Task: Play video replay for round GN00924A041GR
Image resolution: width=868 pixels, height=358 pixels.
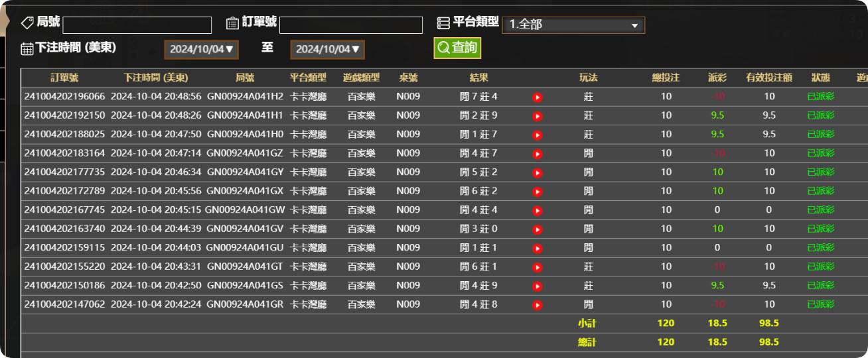Action: pos(538,305)
